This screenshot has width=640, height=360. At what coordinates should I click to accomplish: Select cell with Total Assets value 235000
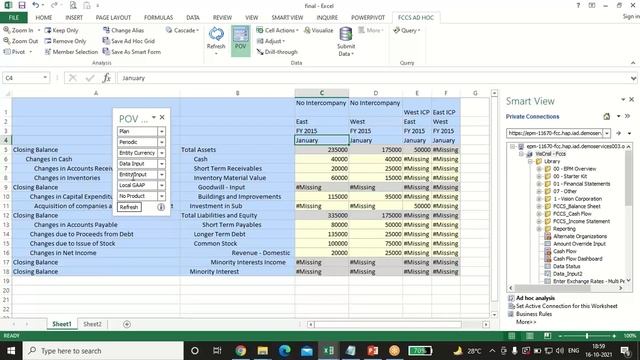coord(322,149)
